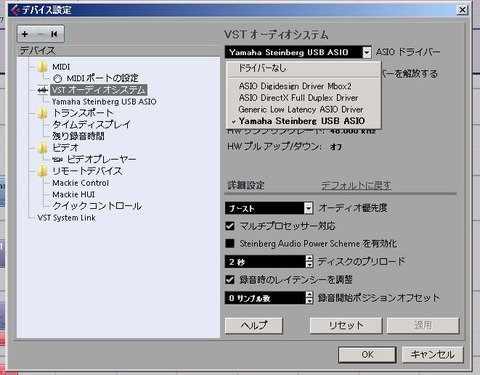Select Generic Low Latency ASIO Driver
Screen dimensions: 480x375
pos(304,109)
